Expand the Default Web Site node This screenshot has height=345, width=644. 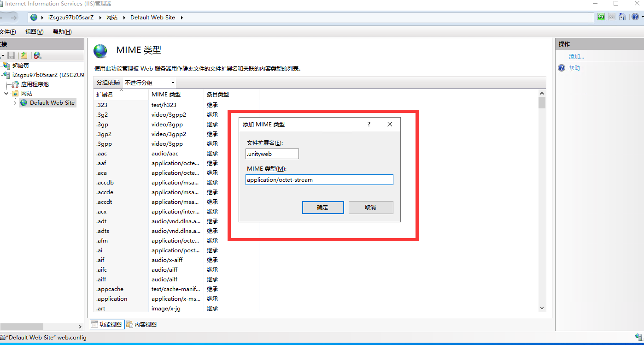pos(15,103)
